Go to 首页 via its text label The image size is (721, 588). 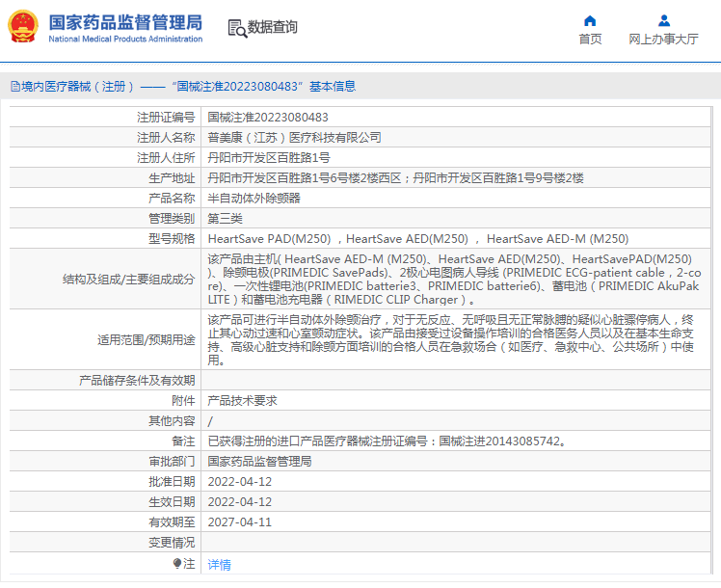590,40
